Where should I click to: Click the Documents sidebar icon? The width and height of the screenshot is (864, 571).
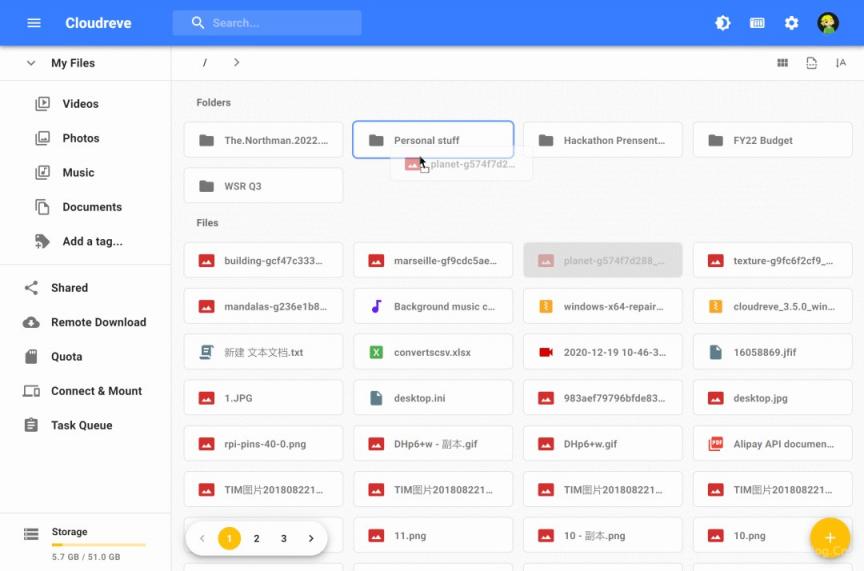[42, 207]
